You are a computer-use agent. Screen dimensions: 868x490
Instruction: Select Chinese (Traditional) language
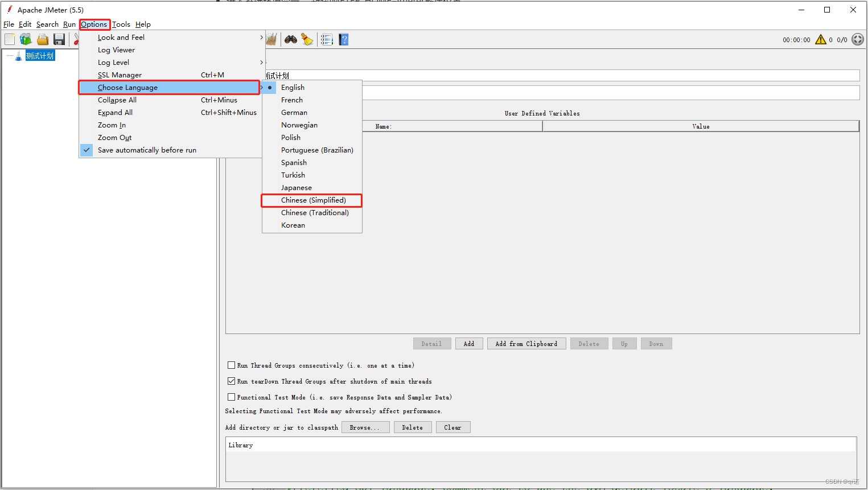[x=312, y=213]
